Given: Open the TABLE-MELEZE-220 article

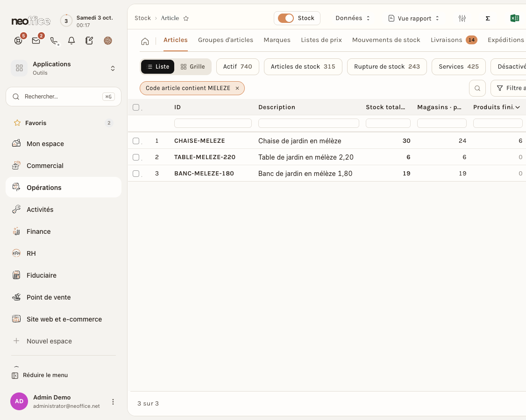Looking at the screenshot, I should 205,157.
